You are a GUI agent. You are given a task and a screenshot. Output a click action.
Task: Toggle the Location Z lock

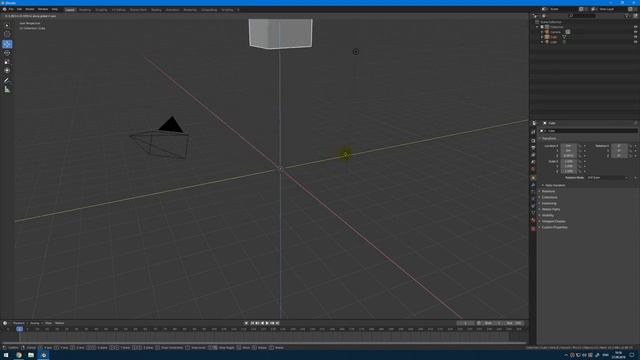pyautogui.click(x=580, y=156)
